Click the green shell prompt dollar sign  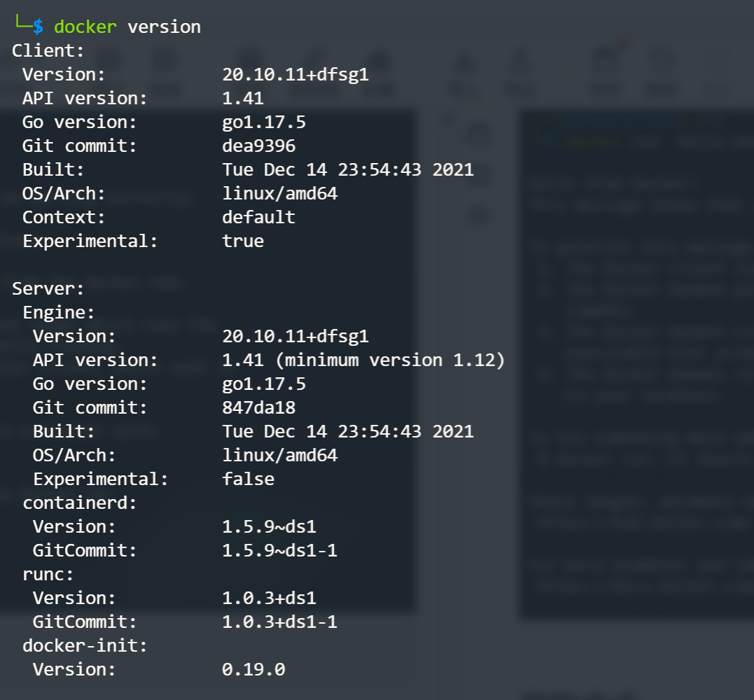pyautogui.click(x=38, y=27)
